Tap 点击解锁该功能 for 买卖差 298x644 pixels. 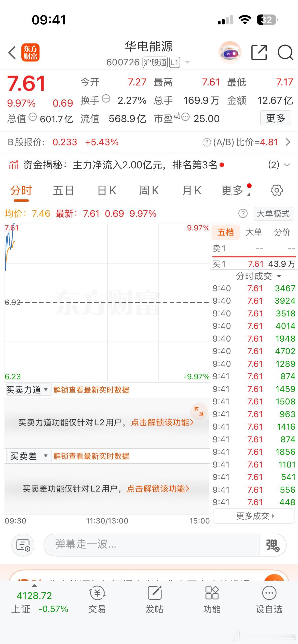pyautogui.click(x=158, y=489)
